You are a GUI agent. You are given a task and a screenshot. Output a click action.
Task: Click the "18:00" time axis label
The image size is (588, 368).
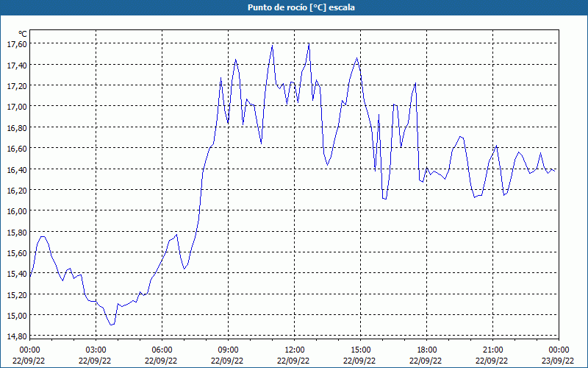click(x=426, y=350)
